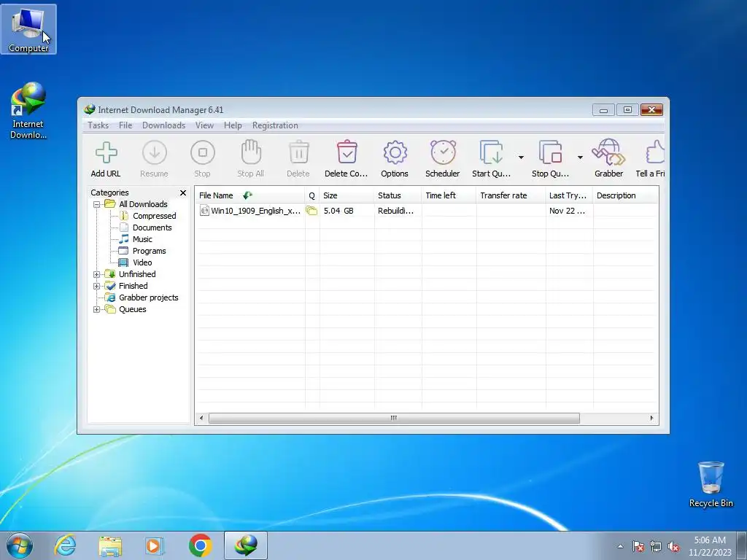Image resolution: width=747 pixels, height=560 pixels.
Task: Open the Help menu
Action: [233, 125]
